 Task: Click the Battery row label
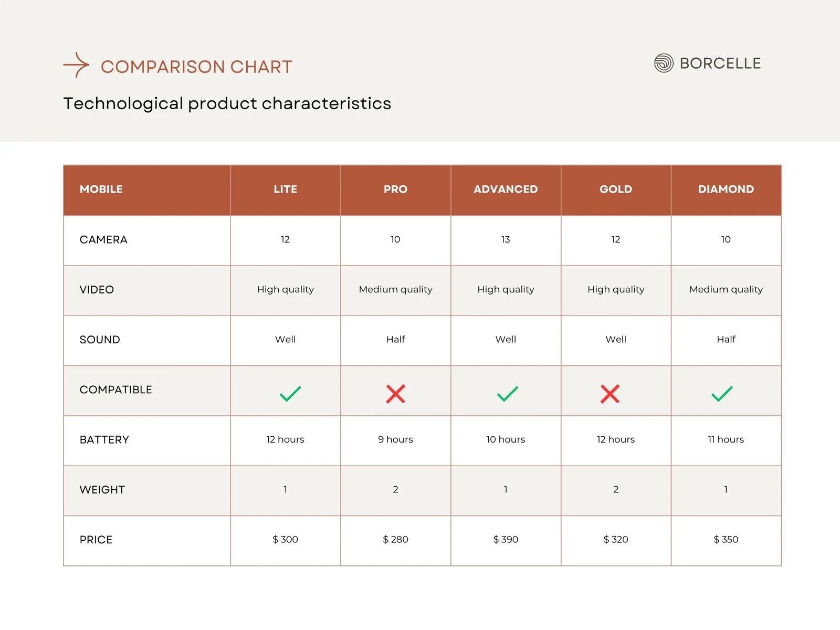coord(104,440)
